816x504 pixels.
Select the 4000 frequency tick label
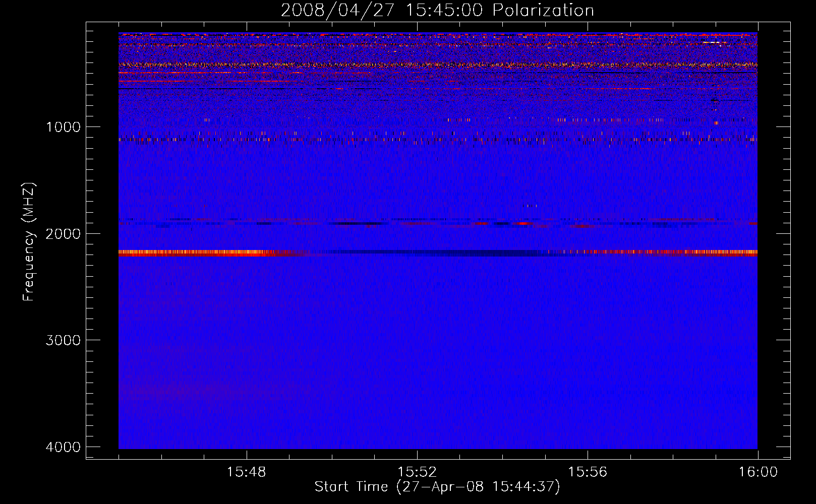pyautogui.click(x=64, y=447)
